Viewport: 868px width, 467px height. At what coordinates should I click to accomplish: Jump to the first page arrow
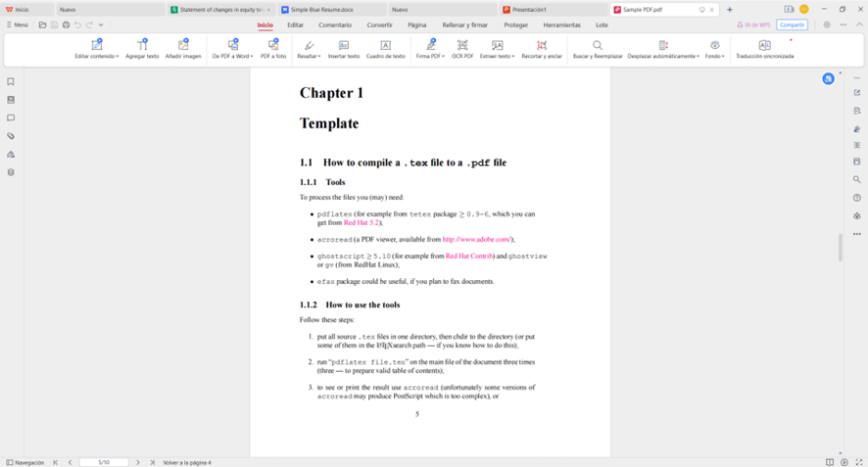(x=56, y=462)
